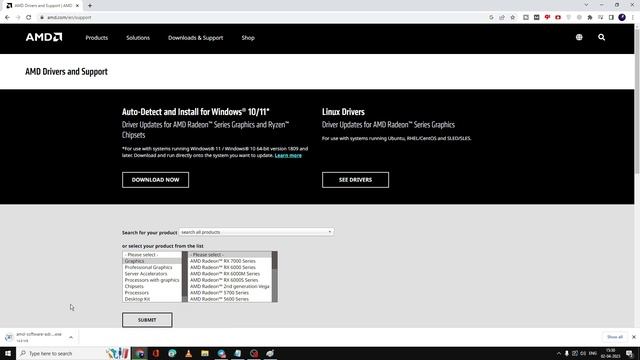Select Server Accelerators in the list
The height and width of the screenshot is (360, 640).
[152, 273]
